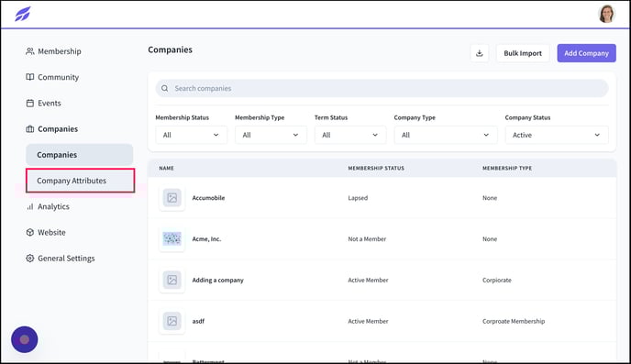
Task: Click Not a Member status for Acme, Inc.
Action: pos(367,239)
